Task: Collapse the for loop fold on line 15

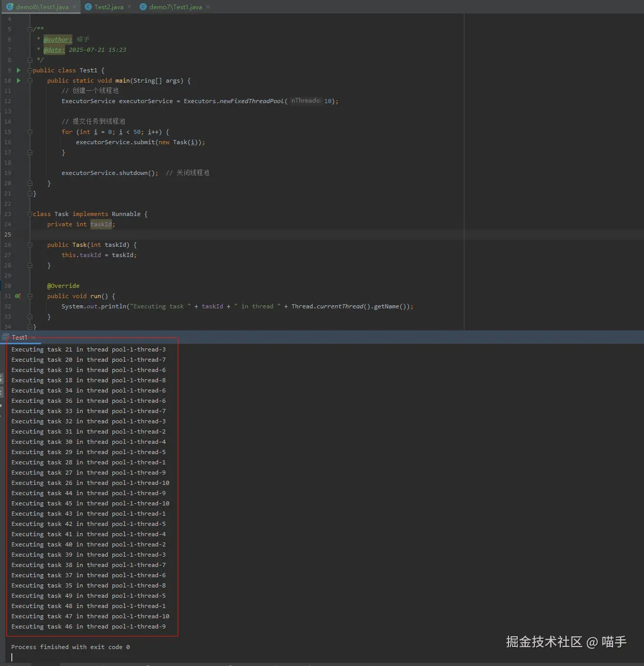Action: tap(30, 132)
